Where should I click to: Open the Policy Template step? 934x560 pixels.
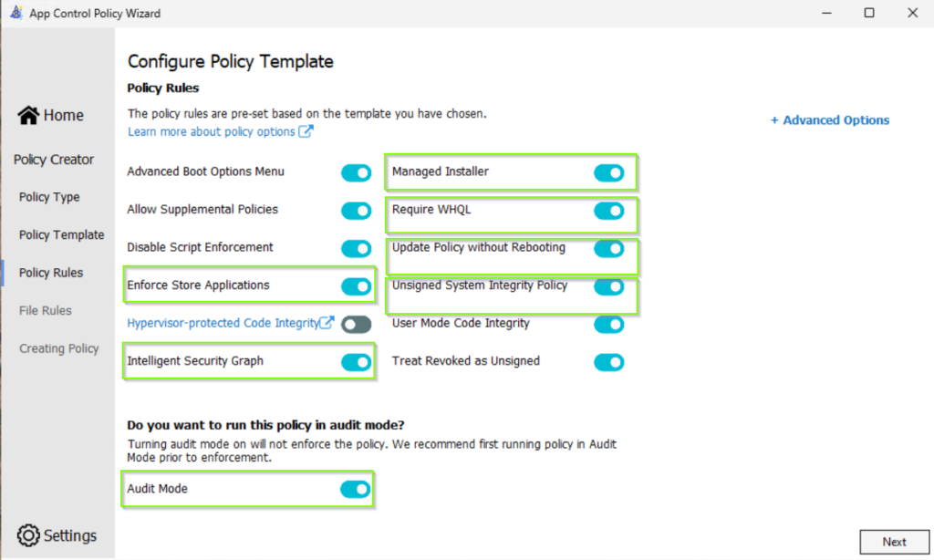(61, 235)
